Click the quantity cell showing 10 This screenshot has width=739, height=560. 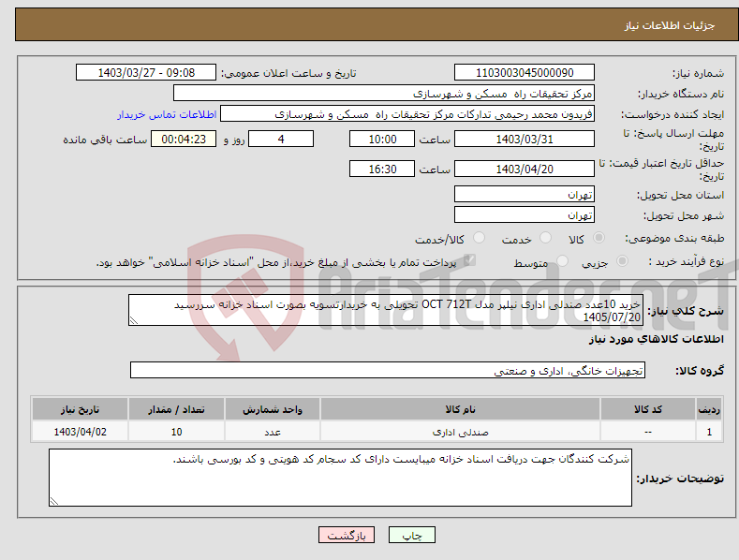(176, 432)
